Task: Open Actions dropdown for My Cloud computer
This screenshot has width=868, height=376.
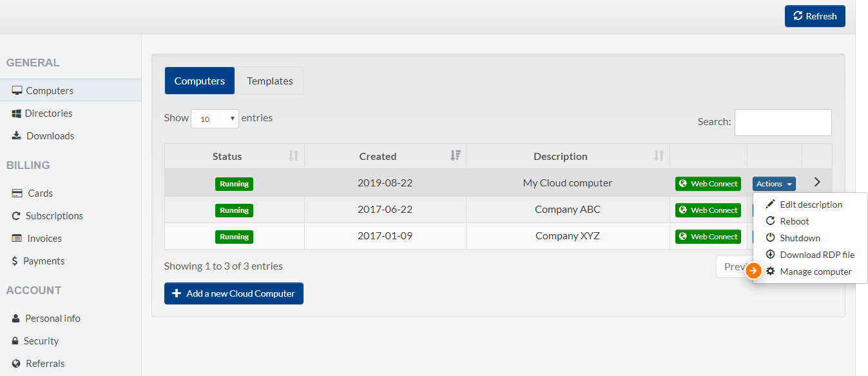Action: coord(774,184)
